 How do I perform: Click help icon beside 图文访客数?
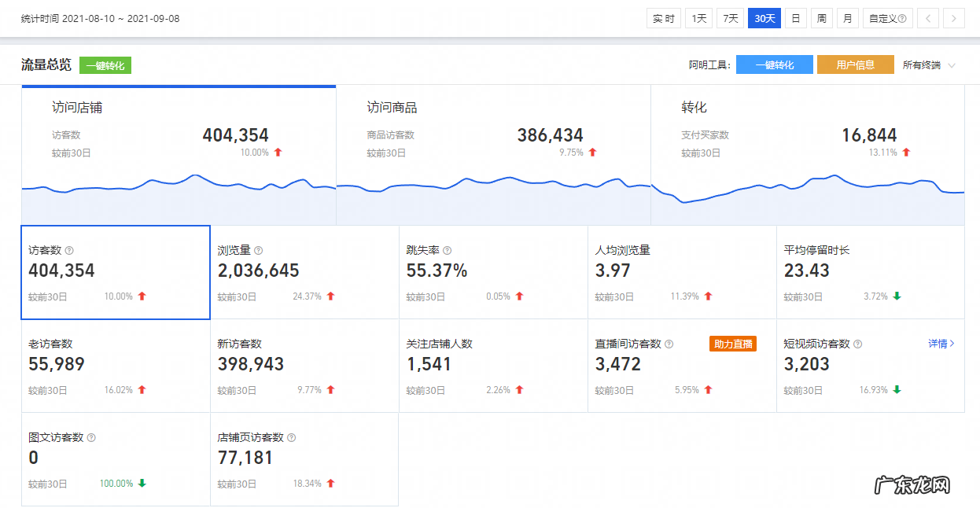click(x=91, y=438)
